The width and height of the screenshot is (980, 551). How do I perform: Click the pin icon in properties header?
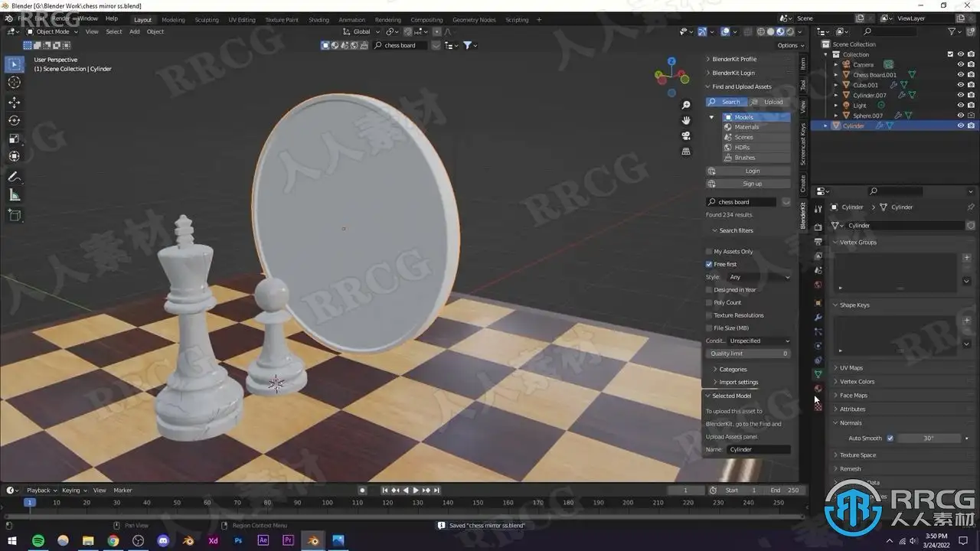click(x=971, y=207)
